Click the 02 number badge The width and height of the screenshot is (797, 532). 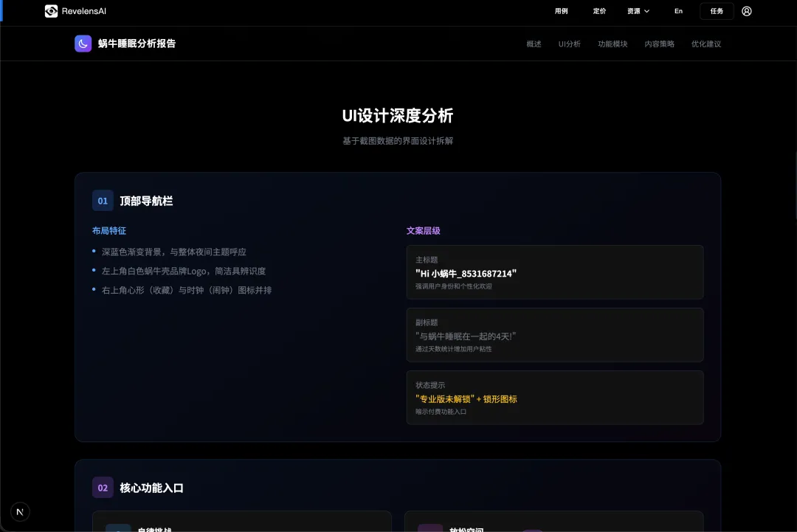[103, 488]
